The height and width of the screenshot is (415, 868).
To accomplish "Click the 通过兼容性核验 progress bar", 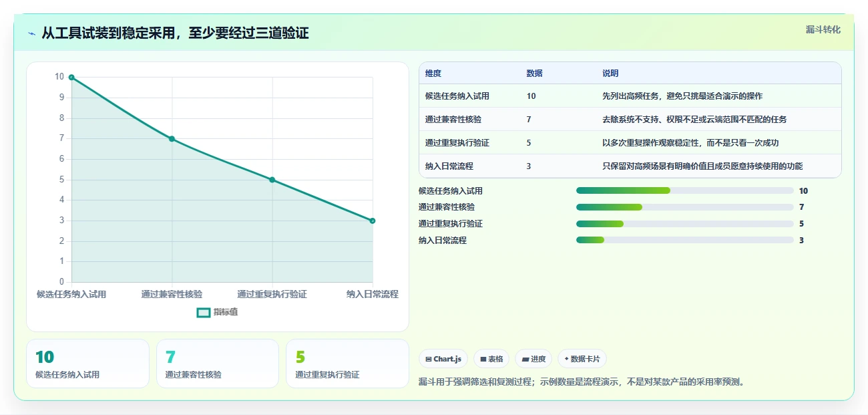I will pos(685,207).
